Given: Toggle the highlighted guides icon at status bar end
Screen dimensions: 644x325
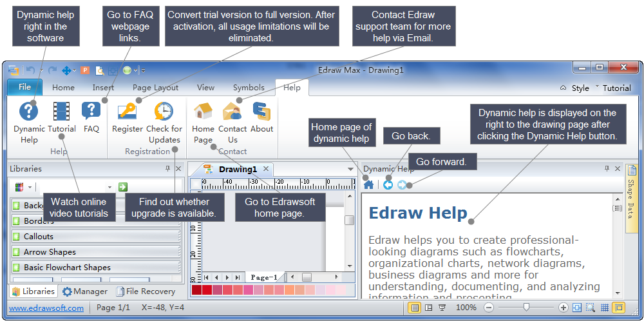Looking at the screenshot, I should [x=618, y=308].
